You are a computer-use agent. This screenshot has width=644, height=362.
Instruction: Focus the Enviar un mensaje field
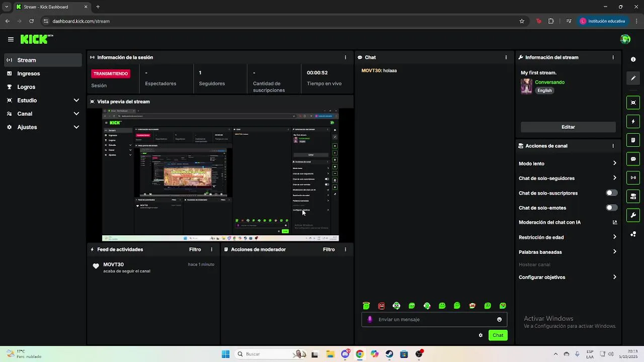click(434, 319)
